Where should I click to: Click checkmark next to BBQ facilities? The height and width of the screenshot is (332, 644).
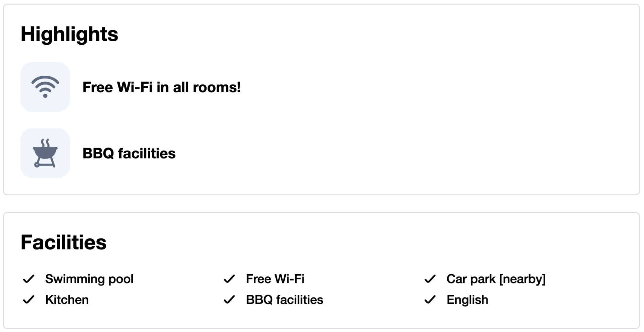point(229,300)
